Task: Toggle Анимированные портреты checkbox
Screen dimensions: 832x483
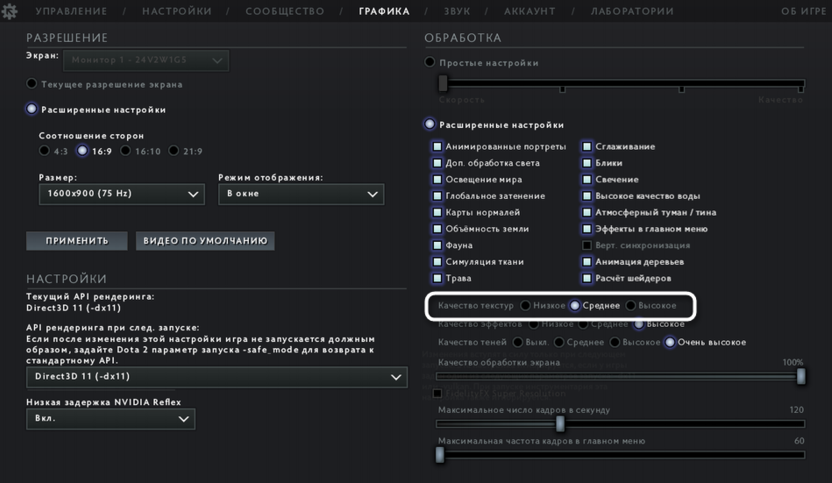Action: click(x=437, y=147)
